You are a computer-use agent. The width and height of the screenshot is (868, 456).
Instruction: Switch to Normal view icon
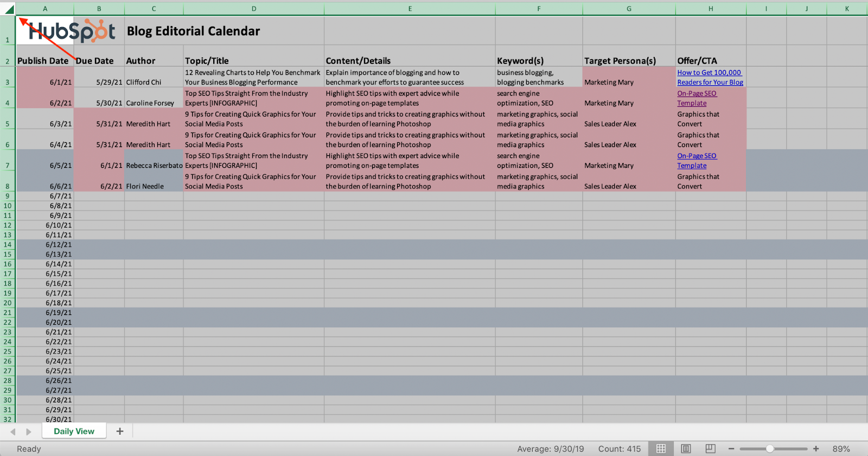point(661,448)
